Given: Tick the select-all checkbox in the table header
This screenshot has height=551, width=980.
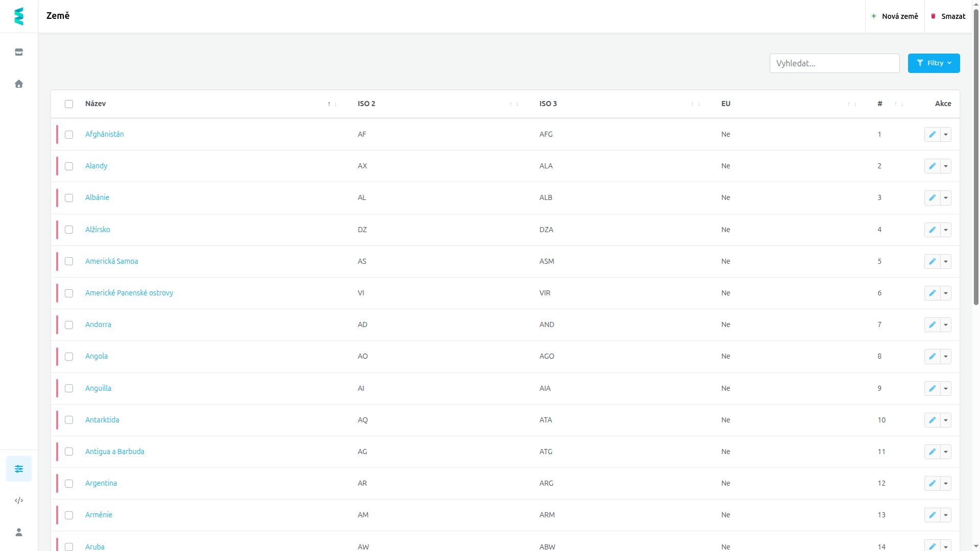Looking at the screenshot, I should point(69,104).
